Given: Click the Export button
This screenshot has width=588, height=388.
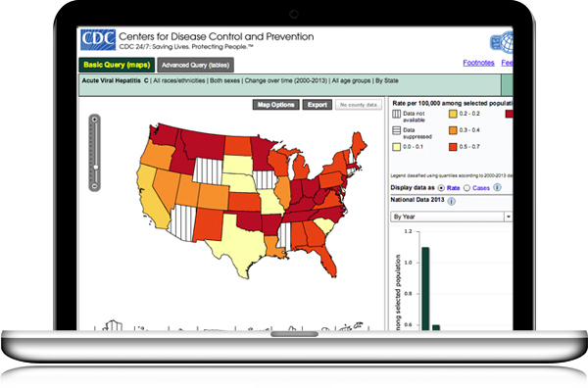Looking at the screenshot, I should pyautogui.click(x=318, y=105).
